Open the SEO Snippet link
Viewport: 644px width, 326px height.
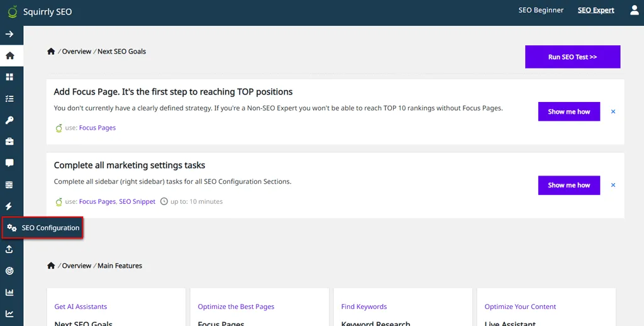point(137,201)
